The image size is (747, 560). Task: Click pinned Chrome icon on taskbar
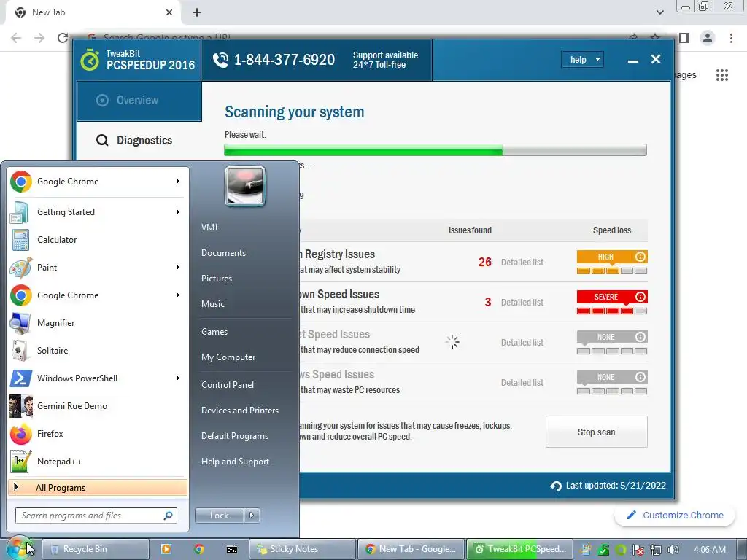199,549
